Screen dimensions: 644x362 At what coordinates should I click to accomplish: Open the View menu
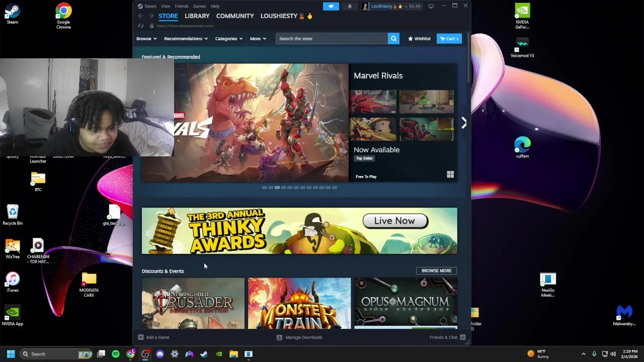click(x=166, y=6)
